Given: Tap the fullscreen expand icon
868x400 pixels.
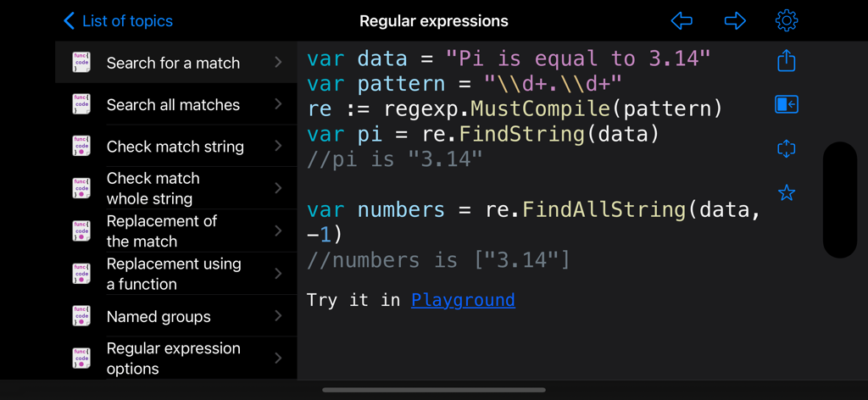Looking at the screenshot, I should pos(786,149).
